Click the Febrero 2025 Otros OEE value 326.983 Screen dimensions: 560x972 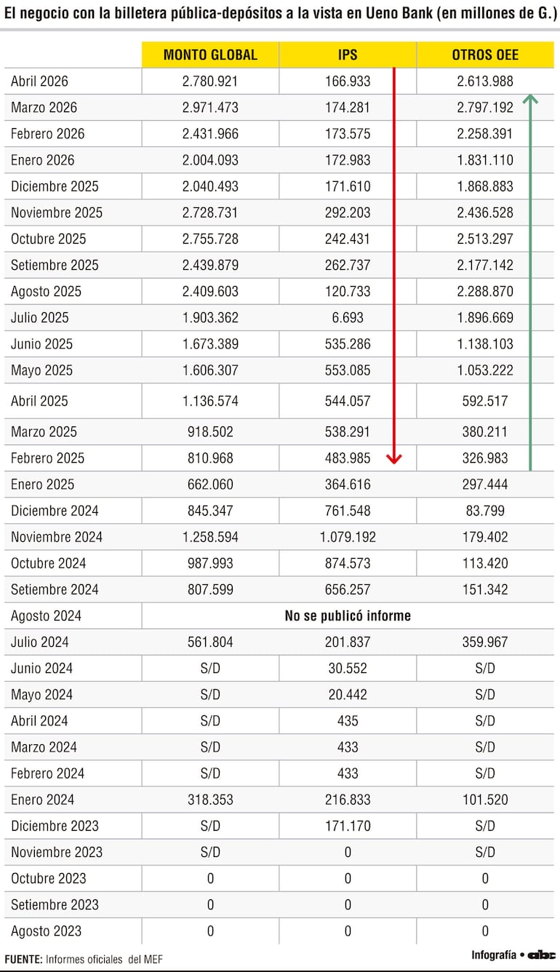pyautogui.click(x=485, y=458)
